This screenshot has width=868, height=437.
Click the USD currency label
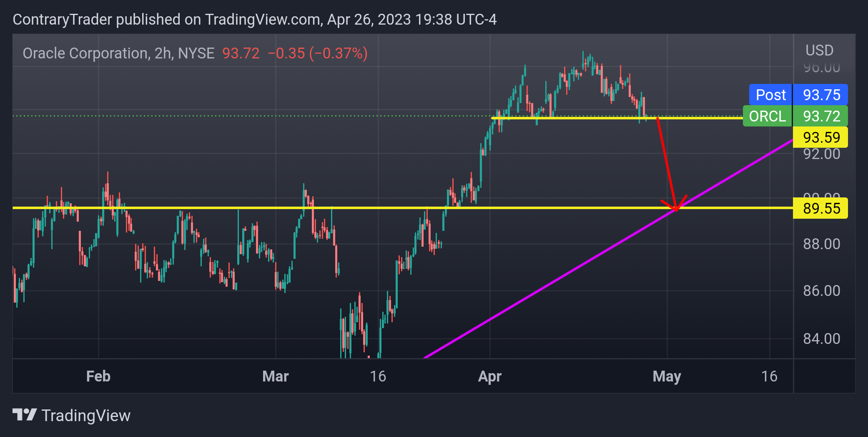click(x=819, y=51)
